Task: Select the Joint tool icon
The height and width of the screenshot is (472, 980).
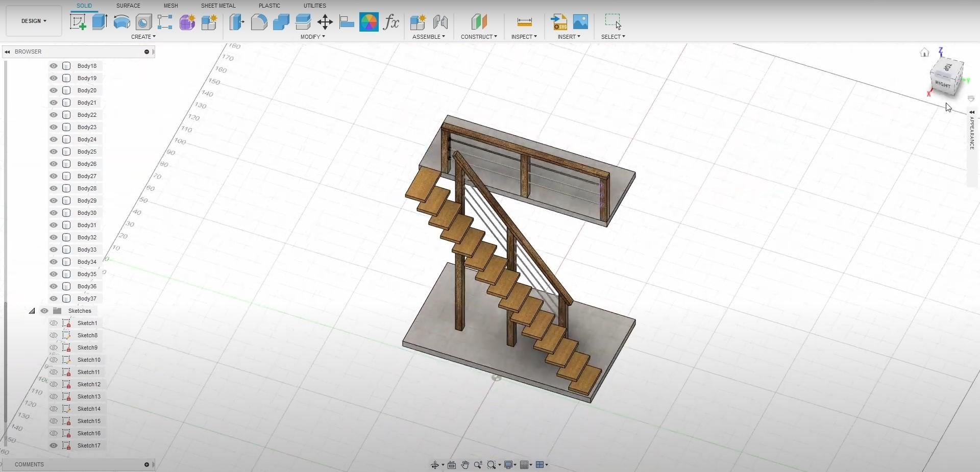Action: coord(440,22)
